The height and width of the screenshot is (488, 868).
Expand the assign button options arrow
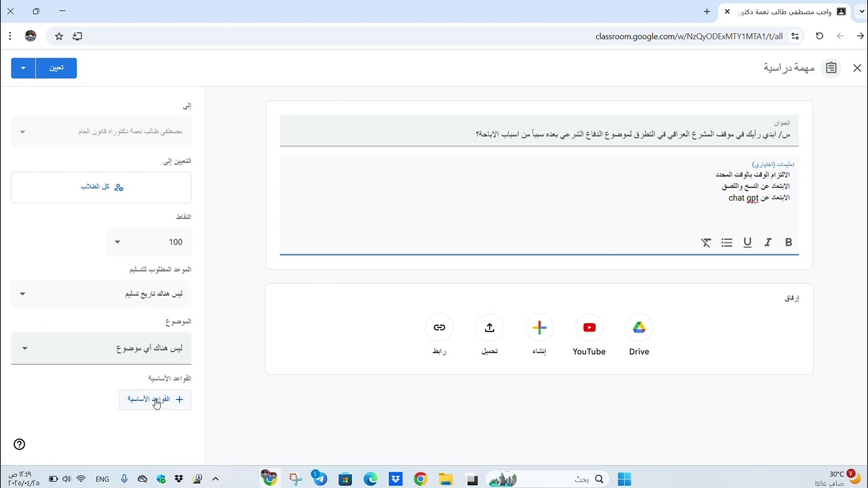[23, 68]
